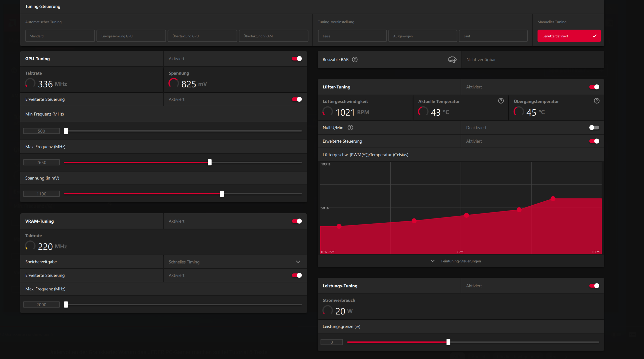Click help icon next to Übergangstemperatur
This screenshot has width=644, height=359.
[x=597, y=101]
